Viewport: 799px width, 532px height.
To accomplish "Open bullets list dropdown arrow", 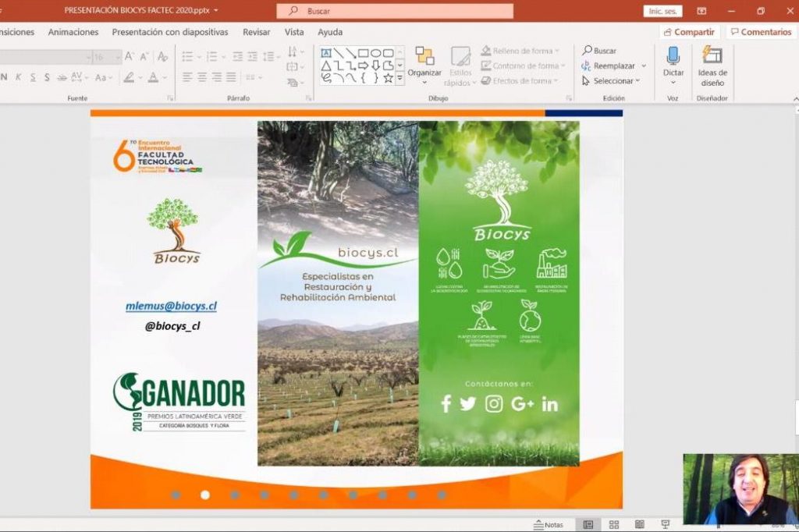I will (x=199, y=57).
